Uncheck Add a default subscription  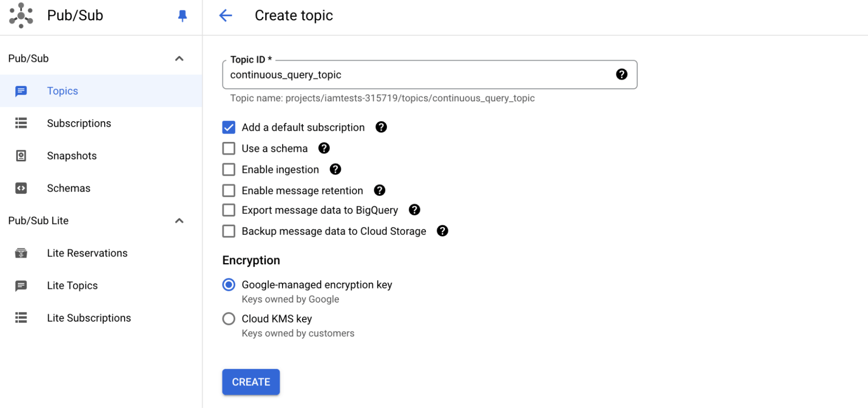(228, 127)
